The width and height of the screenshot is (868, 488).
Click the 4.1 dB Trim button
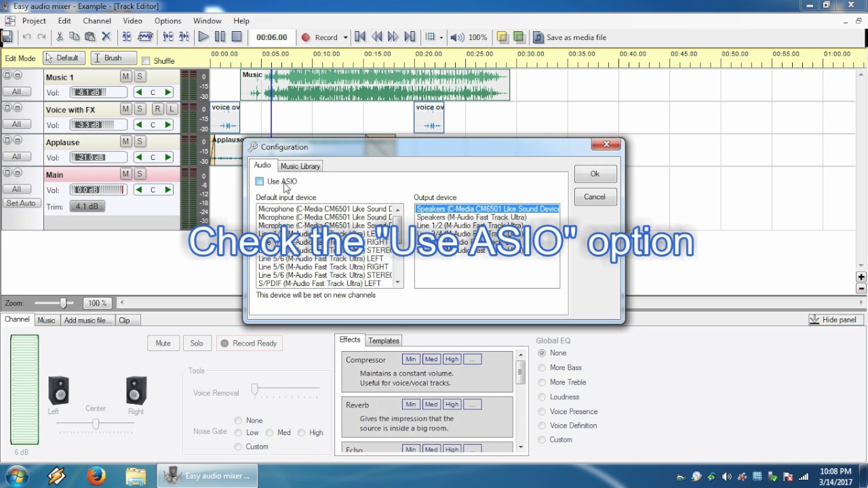(x=87, y=206)
